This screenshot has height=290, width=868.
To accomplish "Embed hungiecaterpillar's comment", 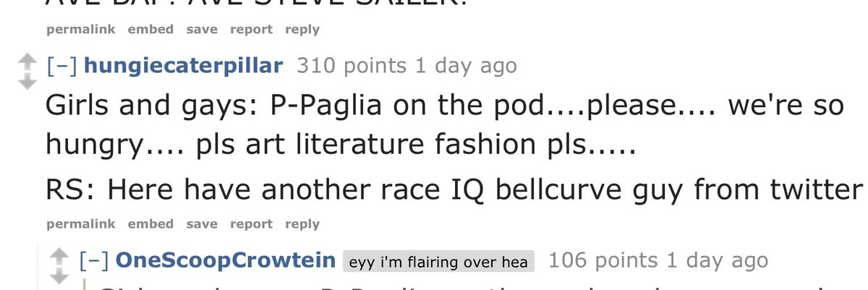I will (150, 224).
